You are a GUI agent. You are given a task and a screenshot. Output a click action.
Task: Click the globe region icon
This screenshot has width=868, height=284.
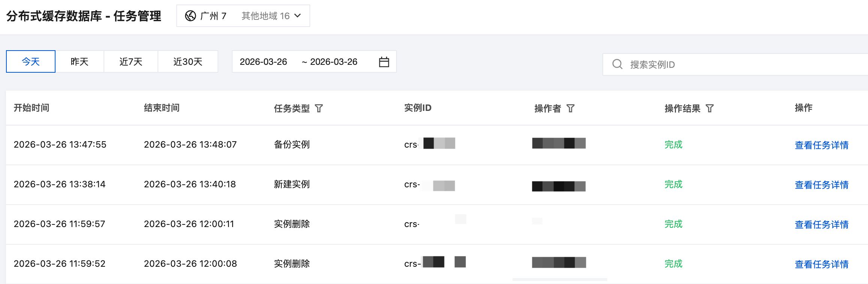click(191, 16)
